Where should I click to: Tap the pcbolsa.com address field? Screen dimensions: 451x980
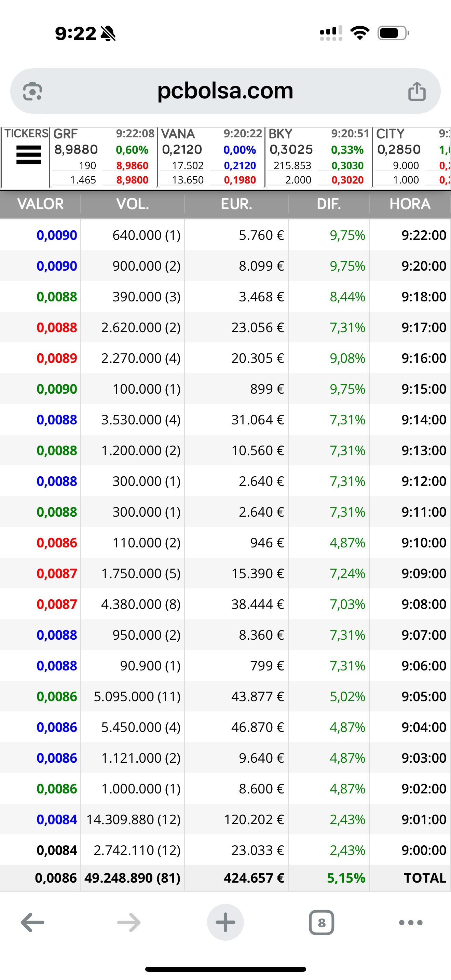(225, 91)
